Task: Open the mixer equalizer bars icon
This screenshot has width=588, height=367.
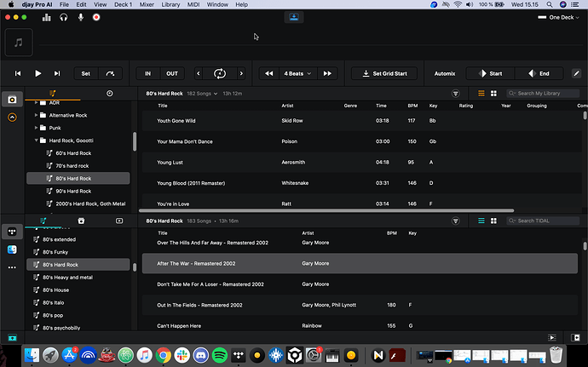Action: (47, 18)
